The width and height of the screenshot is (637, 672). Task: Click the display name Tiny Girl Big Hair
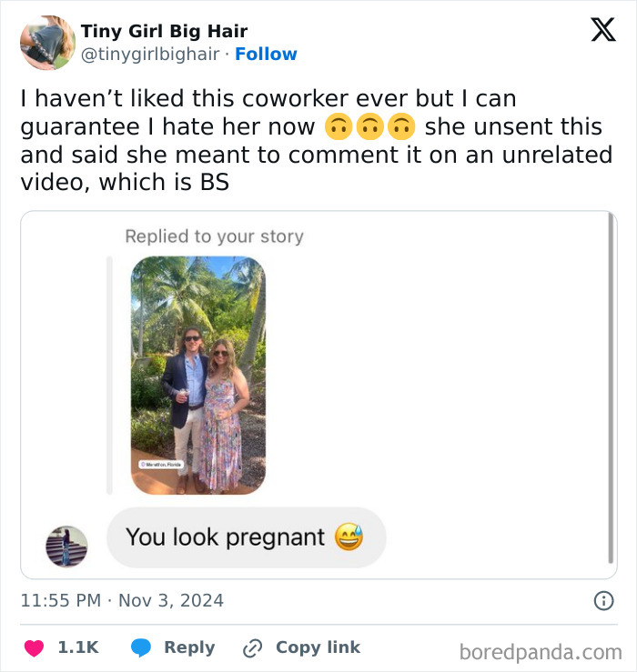click(x=164, y=32)
